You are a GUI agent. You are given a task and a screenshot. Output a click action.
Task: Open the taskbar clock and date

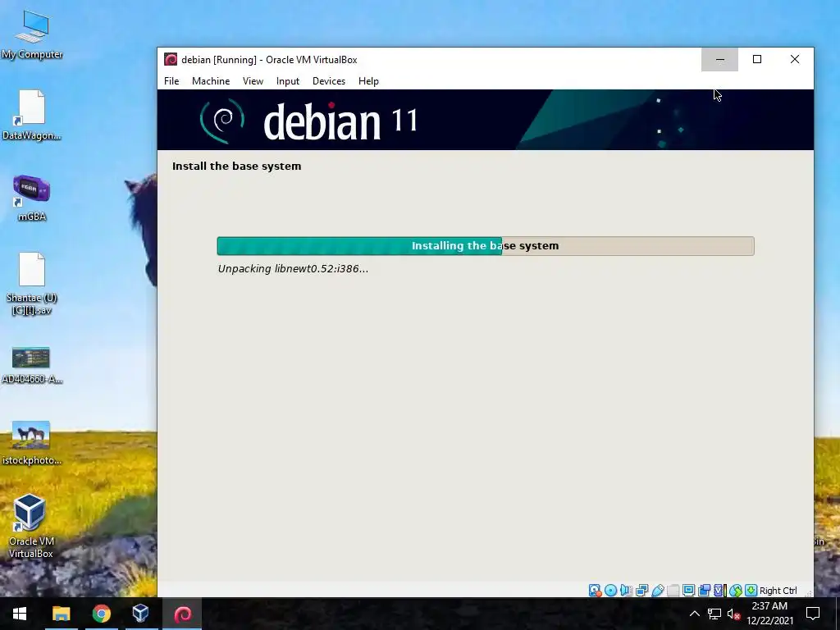tap(769, 614)
